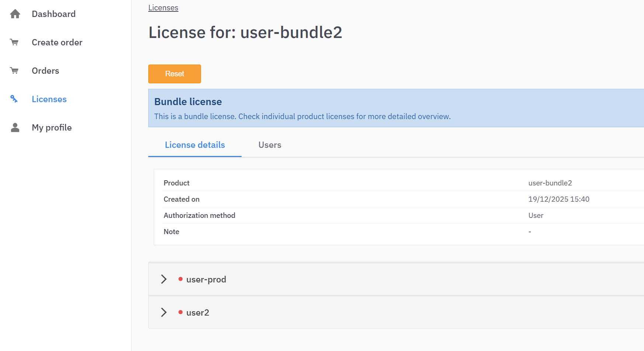Click the Licenses key icon
This screenshot has width=644, height=351.
tap(14, 99)
